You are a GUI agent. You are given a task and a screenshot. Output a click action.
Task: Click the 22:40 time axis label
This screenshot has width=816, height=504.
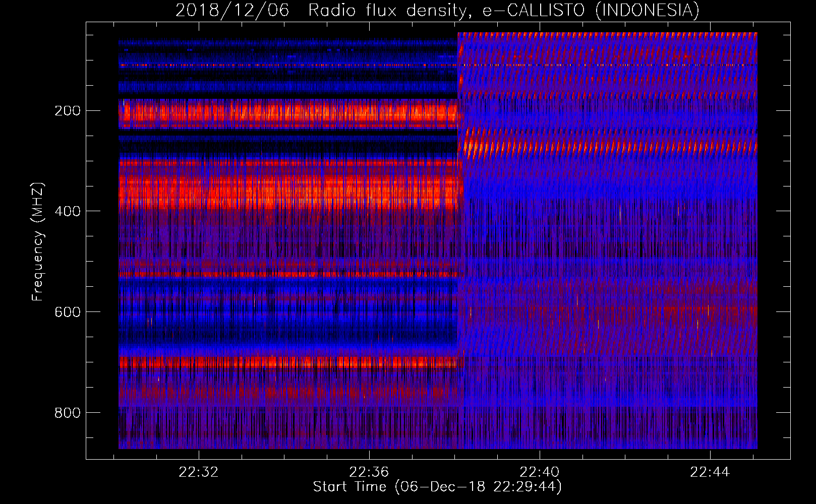coord(540,472)
